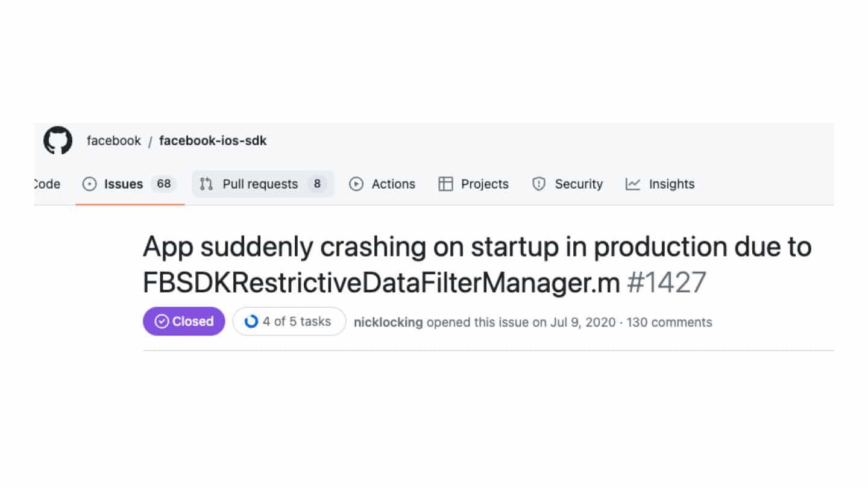Click the Projects table icon
Screen dimensions: 868x488
445,184
